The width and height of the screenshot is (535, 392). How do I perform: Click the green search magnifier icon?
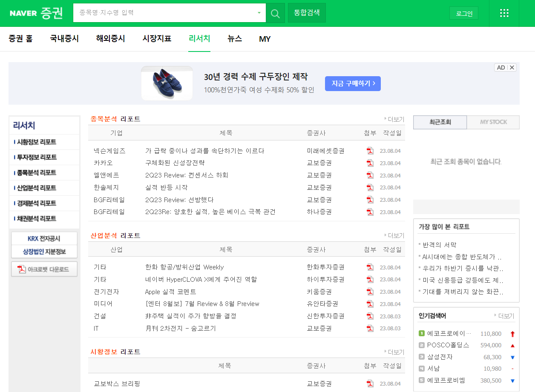tap(275, 13)
